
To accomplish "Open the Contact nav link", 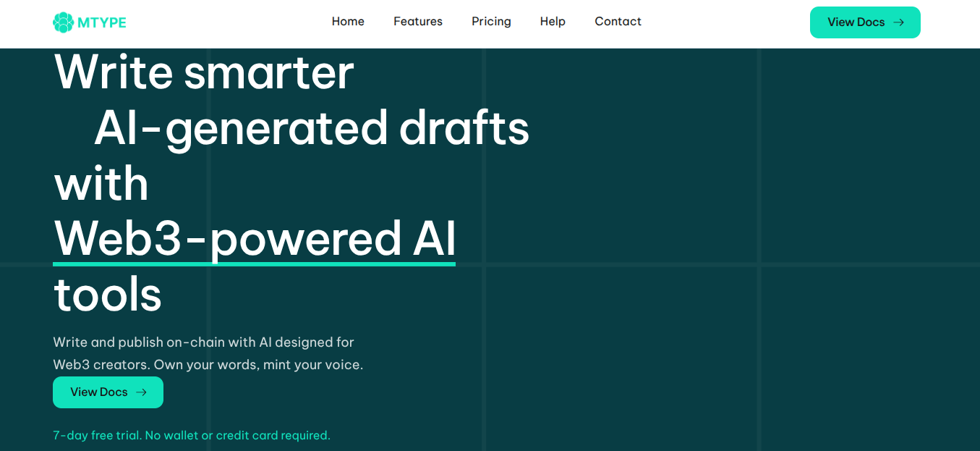I will point(618,22).
